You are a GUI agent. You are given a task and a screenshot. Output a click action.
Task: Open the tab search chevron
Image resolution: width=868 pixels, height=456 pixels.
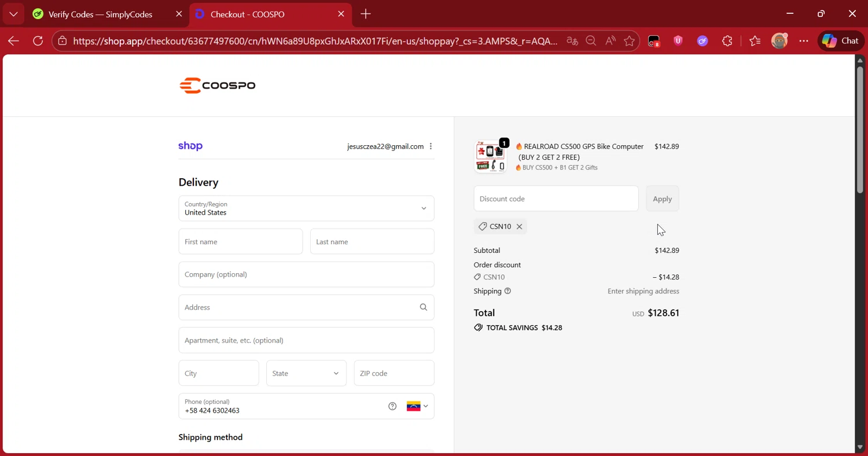coord(13,14)
